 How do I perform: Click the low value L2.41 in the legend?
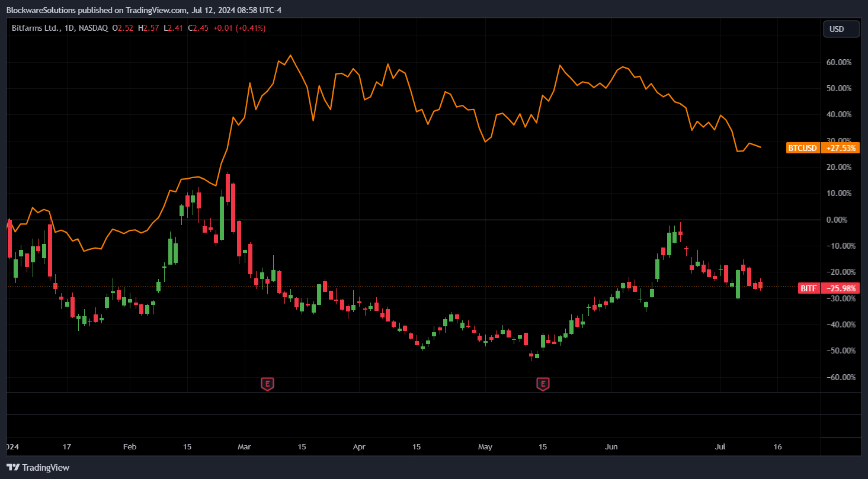[x=174, y=28]
